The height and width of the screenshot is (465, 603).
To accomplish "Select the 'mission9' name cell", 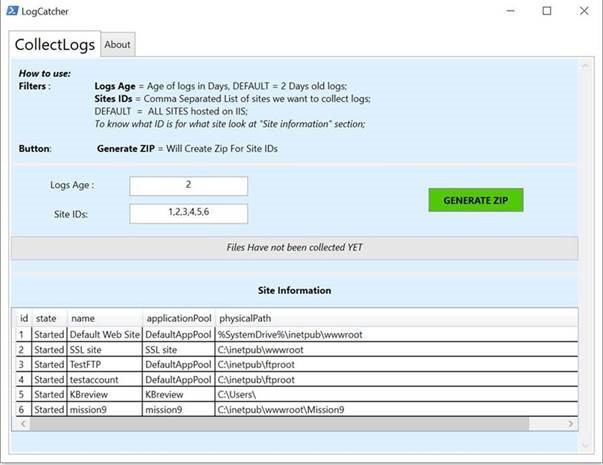I will click(x=105, y=410).
